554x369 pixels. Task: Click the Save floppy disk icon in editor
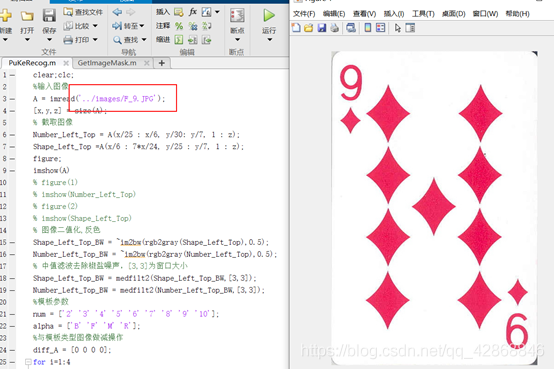[x=49, y=16]
